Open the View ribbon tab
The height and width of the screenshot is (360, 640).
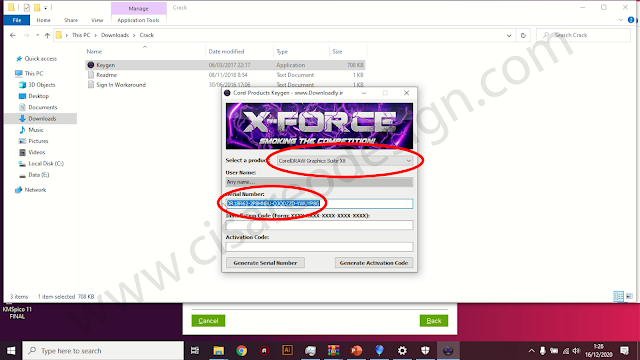point(97,20)
